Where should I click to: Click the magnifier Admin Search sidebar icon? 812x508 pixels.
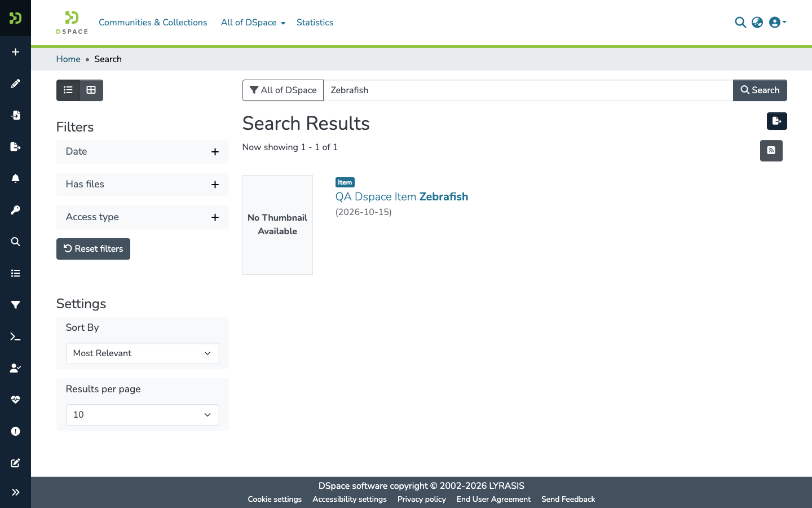click(x=15, y=242)
